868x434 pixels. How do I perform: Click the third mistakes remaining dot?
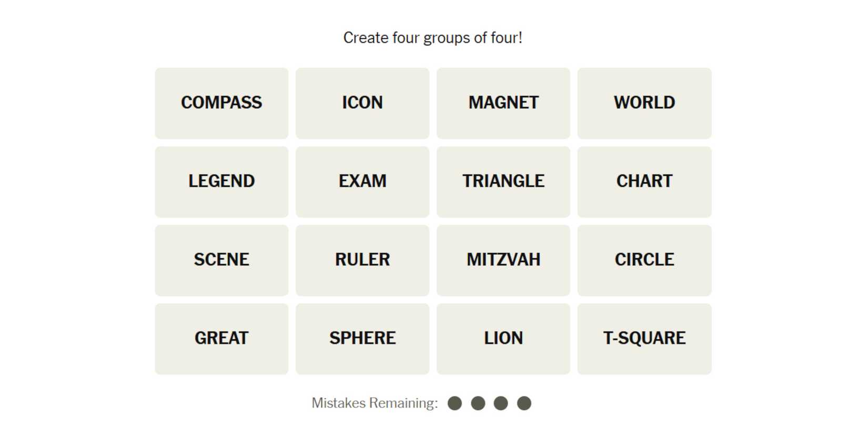[501, 403]
